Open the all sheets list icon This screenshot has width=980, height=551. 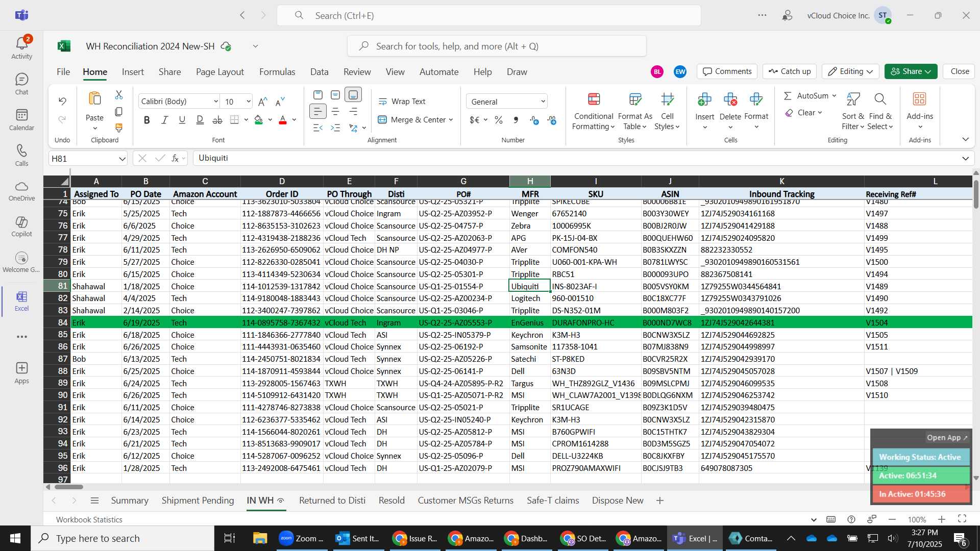(x=94, y=500)
